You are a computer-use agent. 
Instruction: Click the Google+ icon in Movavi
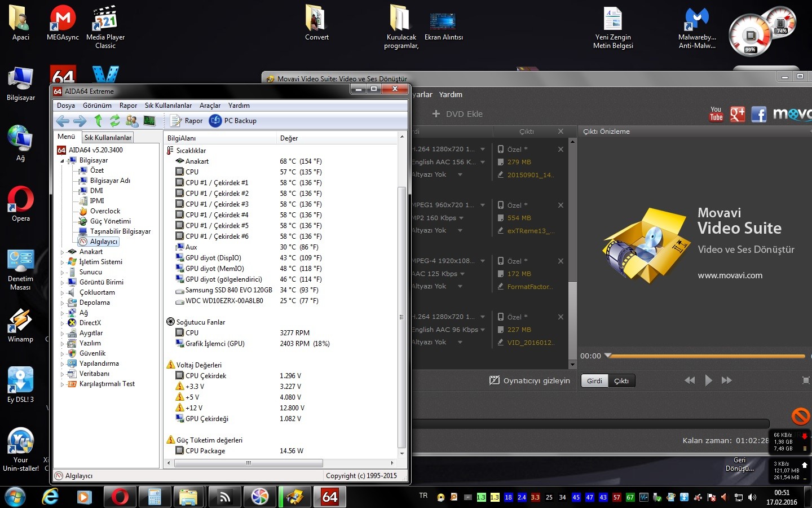738,115
